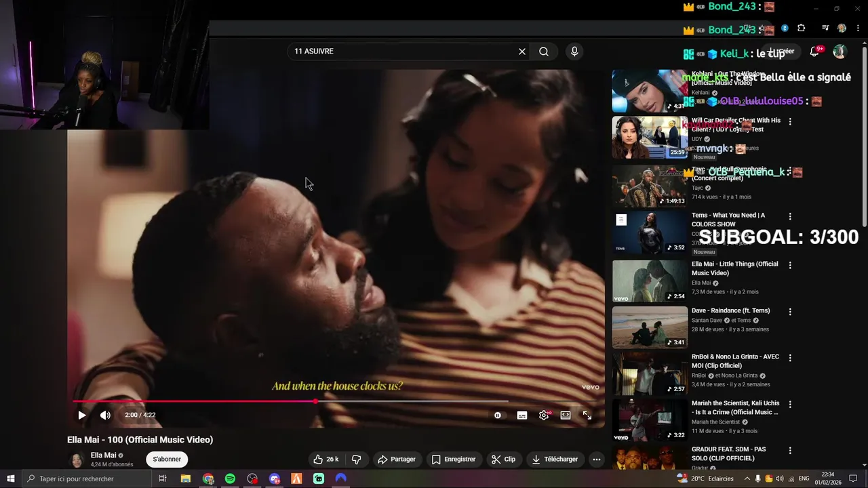Open Task View in taskbar
The width and height of the screenshot is (868, 488).
click(163, 479)
